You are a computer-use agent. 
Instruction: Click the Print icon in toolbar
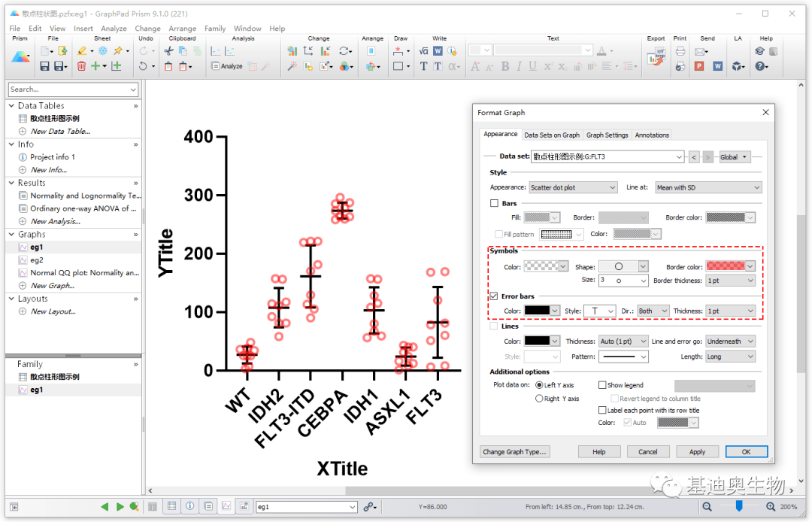coord(680,51)
